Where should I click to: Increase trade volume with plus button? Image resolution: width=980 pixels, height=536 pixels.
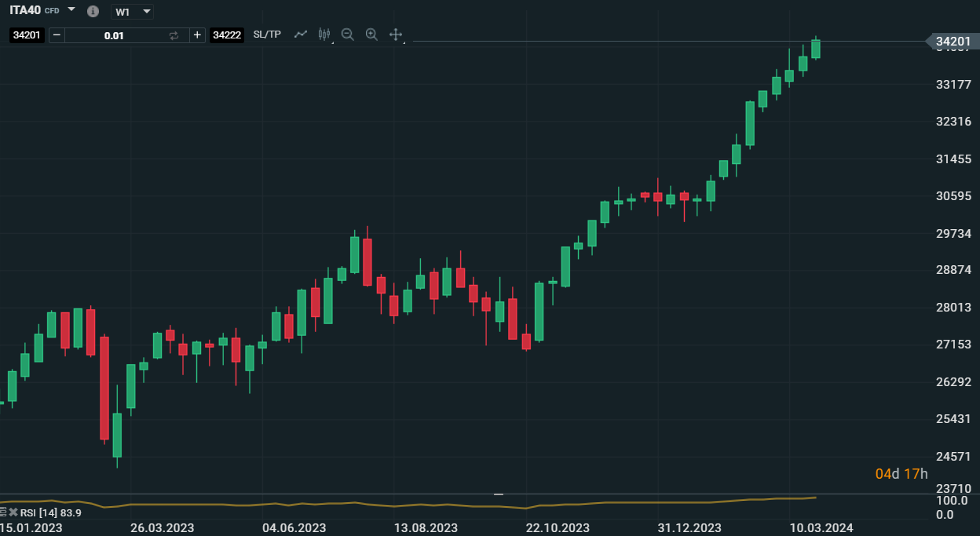196,35
